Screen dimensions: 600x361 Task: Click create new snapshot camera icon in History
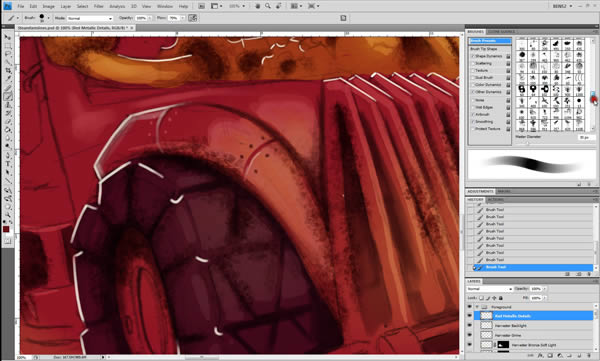click(x=579, y=274)
